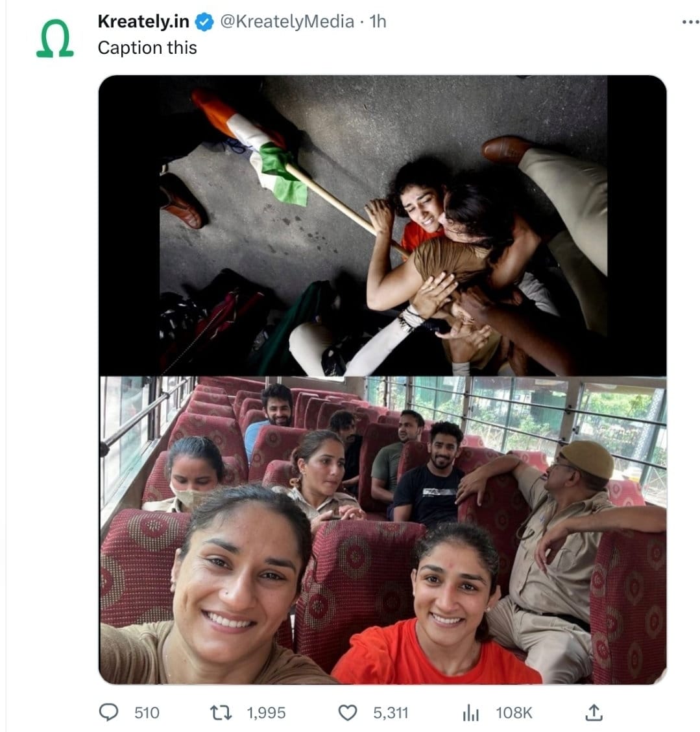Click the blue verified badge
Screen dimensions: 700x732
(x=204, y=22)
